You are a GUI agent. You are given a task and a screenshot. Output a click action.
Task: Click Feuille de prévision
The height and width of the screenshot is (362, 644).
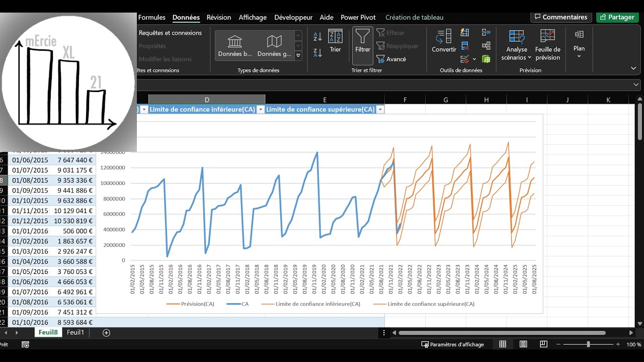coord(547,45)
